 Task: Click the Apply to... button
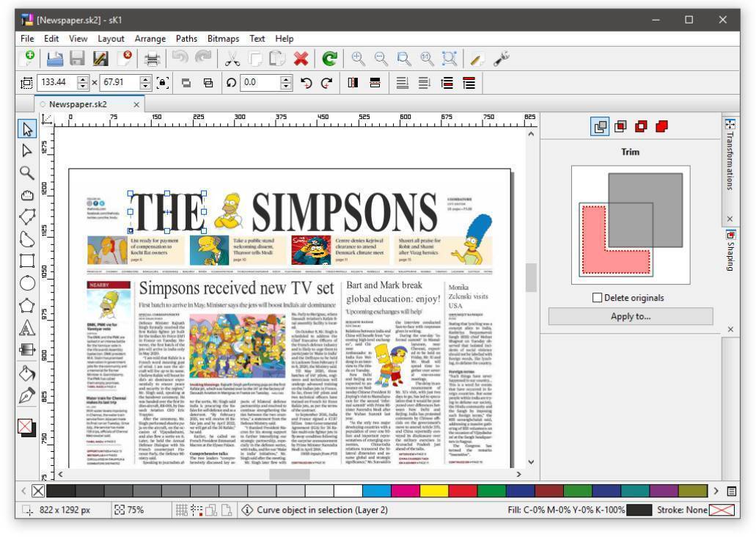tap(631, 316)
